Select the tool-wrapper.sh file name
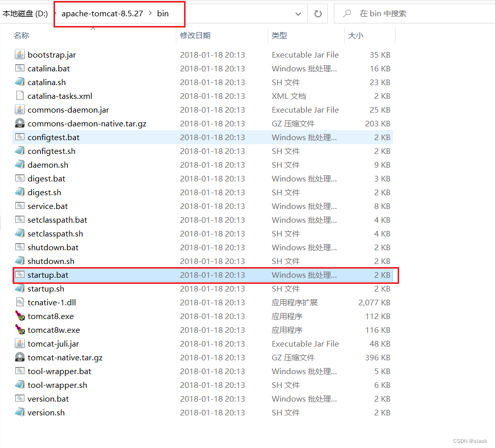The width and height of the screenshot is (495, 448). 58,385
